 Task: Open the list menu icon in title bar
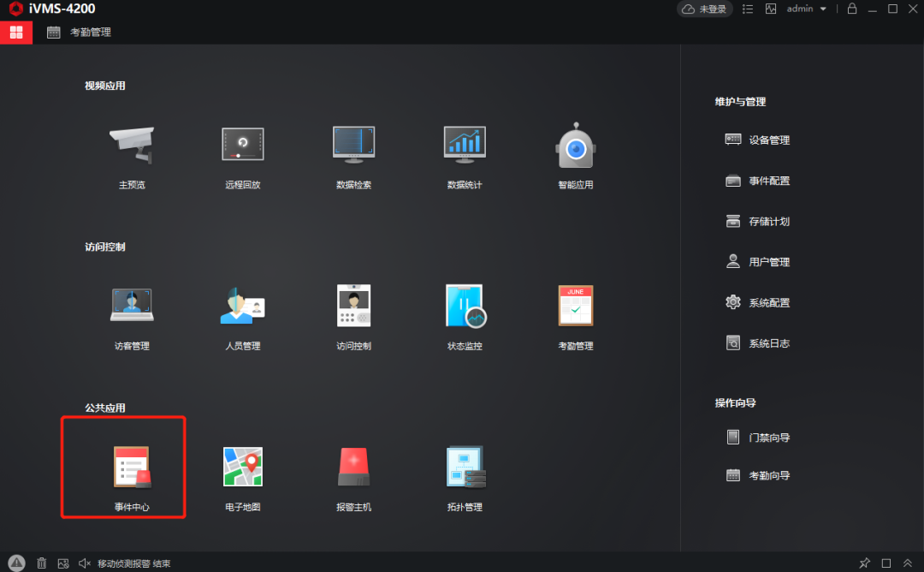[748, 9]
